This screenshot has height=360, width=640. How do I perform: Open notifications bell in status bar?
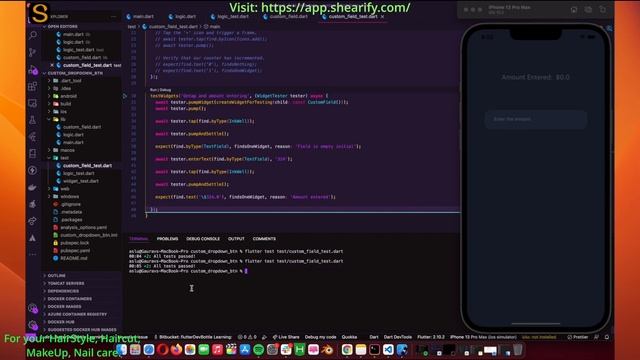coord(607,337)
